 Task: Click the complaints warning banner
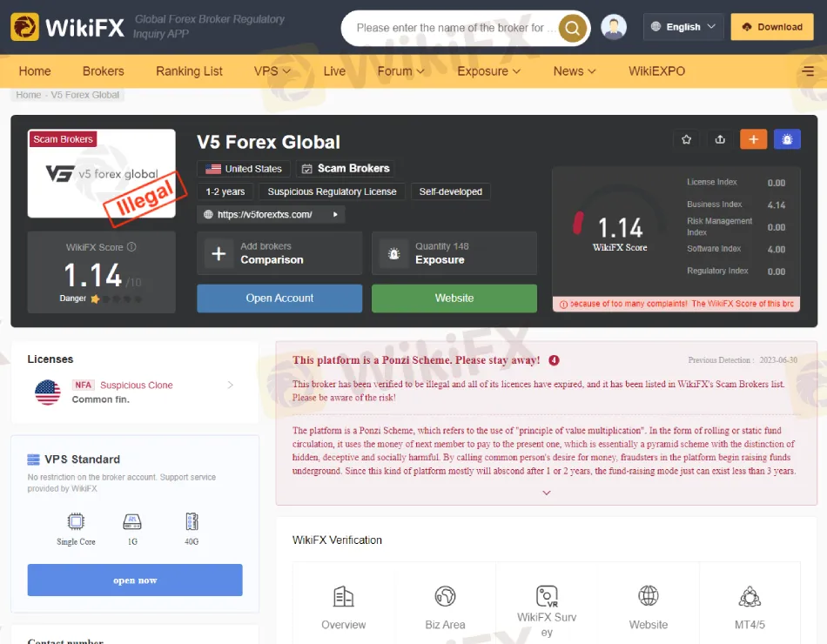(x=676, y=304)
